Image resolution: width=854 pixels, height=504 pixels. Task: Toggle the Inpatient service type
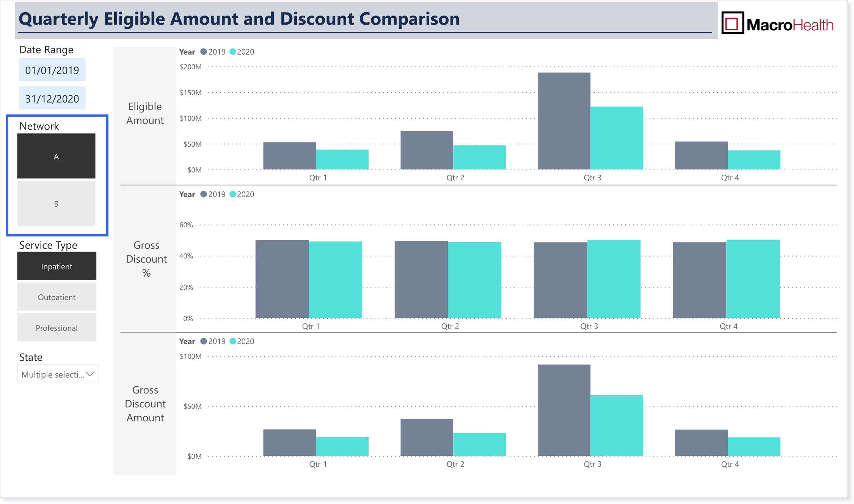[57, 266]
